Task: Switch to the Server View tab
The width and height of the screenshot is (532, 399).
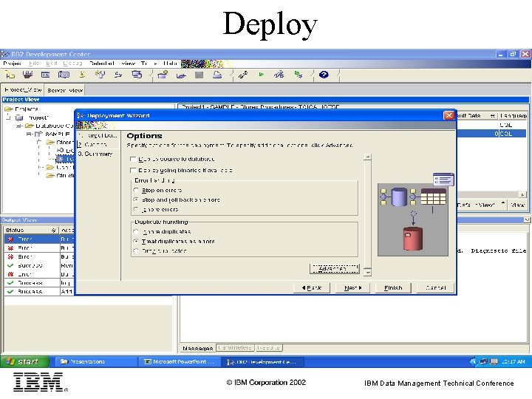Action: tap(65, 90)
